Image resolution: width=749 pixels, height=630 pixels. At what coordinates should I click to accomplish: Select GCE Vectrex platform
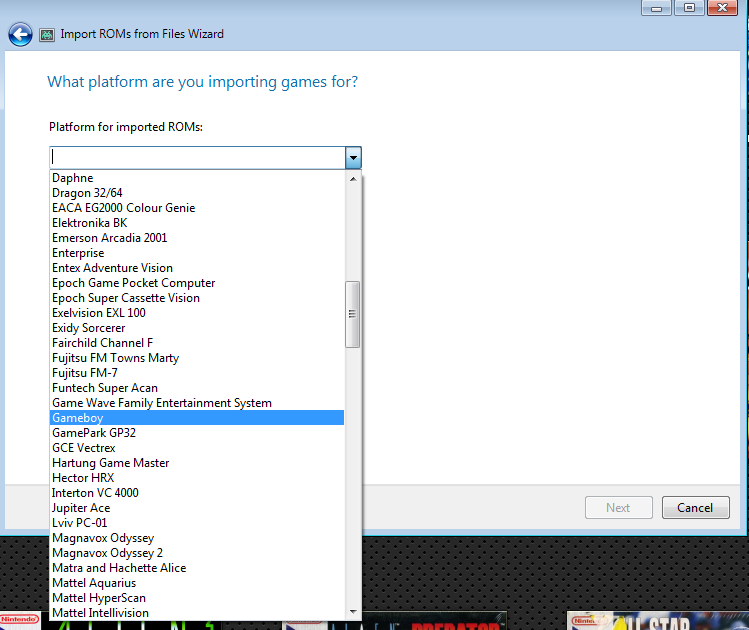(197, 448)
